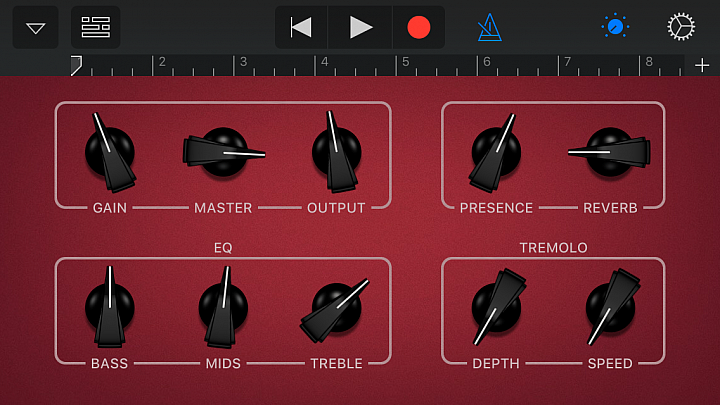Click the DEPTH label
This screenshot has height=405, width=720.
496,364
